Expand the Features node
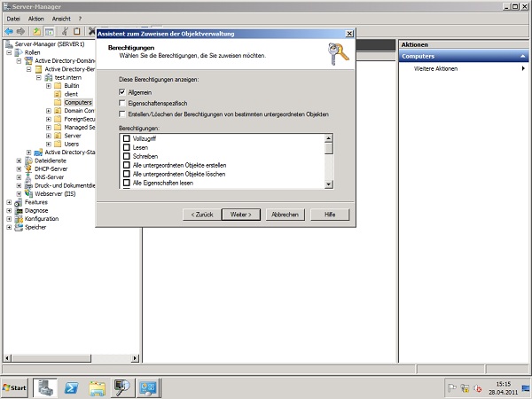 point(9,202)
